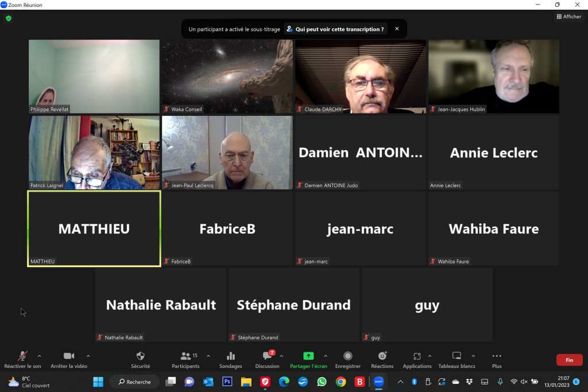The height and width of the screenshot is (392, 588).
Task: Select the Annie Leclerc tile
Action: pyautogui.click(x=494, y=153)
